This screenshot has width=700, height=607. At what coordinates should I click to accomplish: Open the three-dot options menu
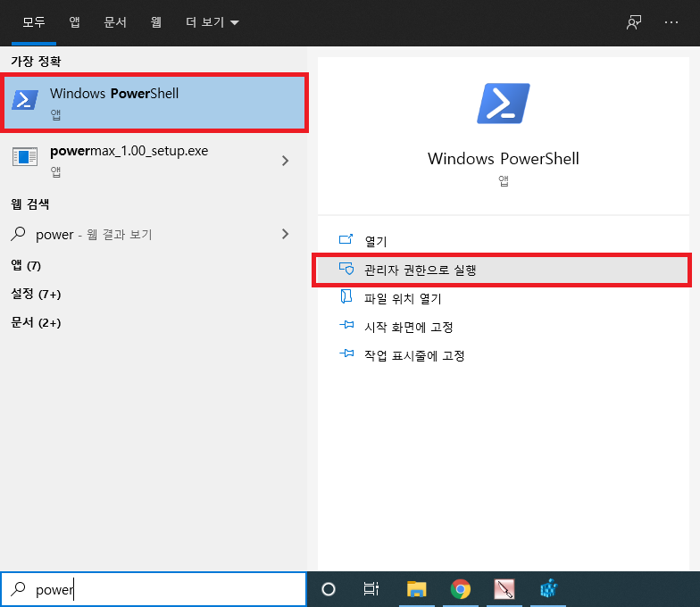[671, 22]
